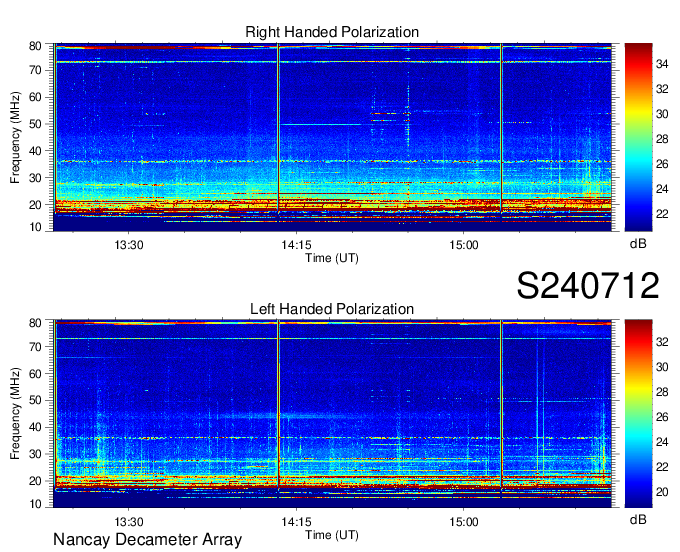This screenshot has height=552, width=680.
Task: Click the 10 MHz tick on Left Handed plot
Action: click(35, 504)
